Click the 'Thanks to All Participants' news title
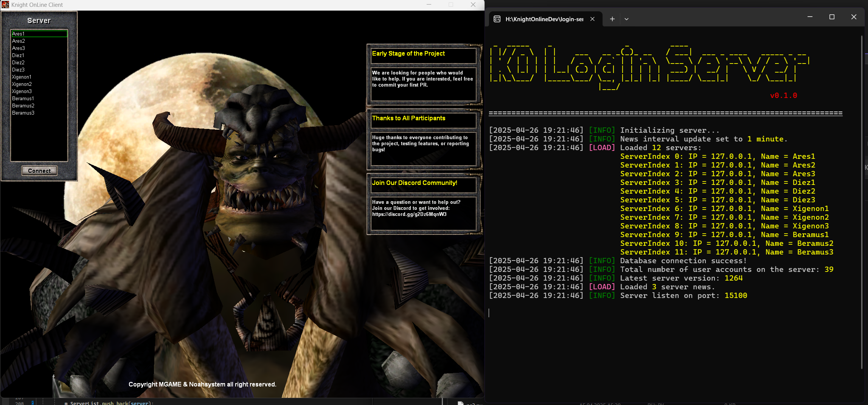 pyautogui.click(x=408, y=118)
